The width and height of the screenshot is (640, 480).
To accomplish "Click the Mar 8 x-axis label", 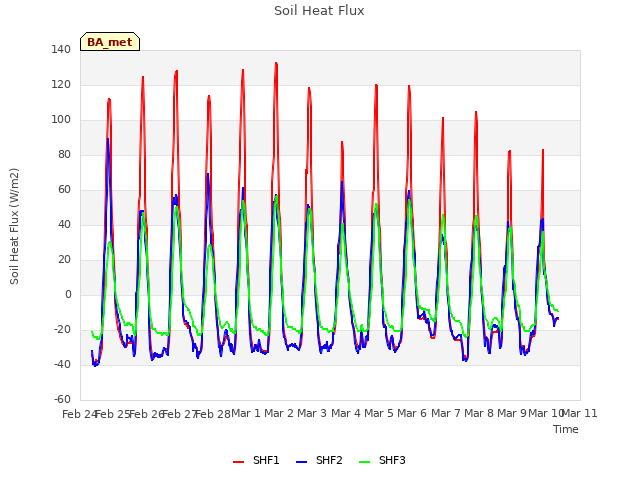I will pos(479,413).
